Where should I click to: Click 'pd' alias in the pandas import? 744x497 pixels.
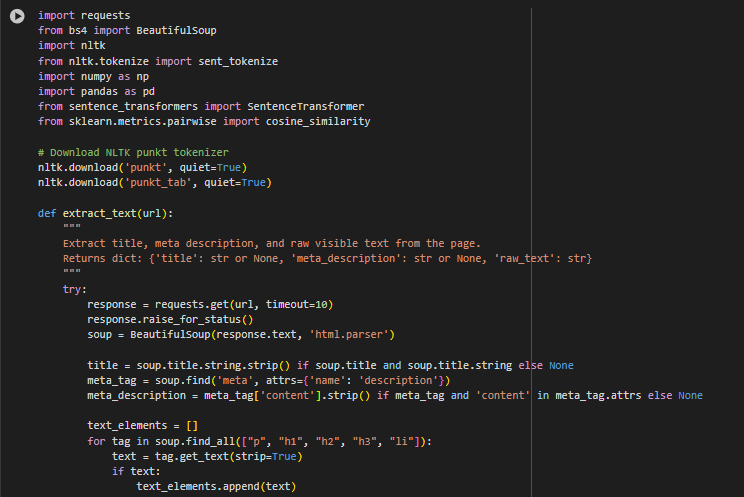pyautogui.click(x=149, y=91)
